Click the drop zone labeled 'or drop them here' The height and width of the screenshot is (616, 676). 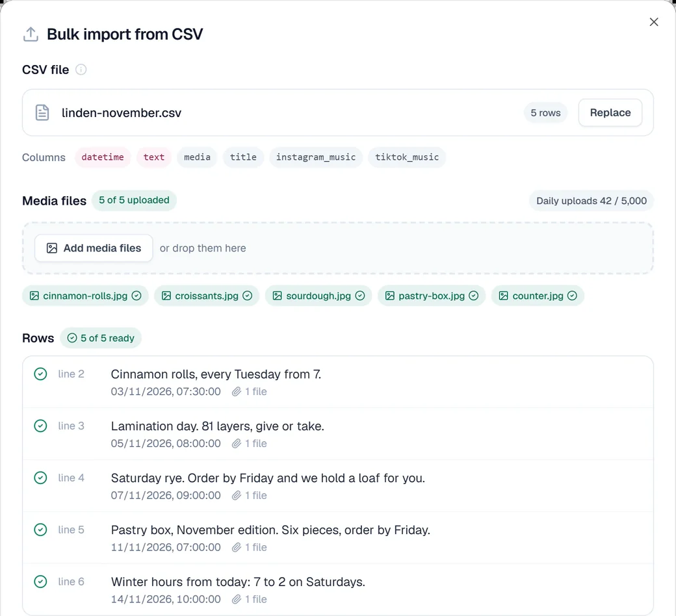click(x=338, y=248)
